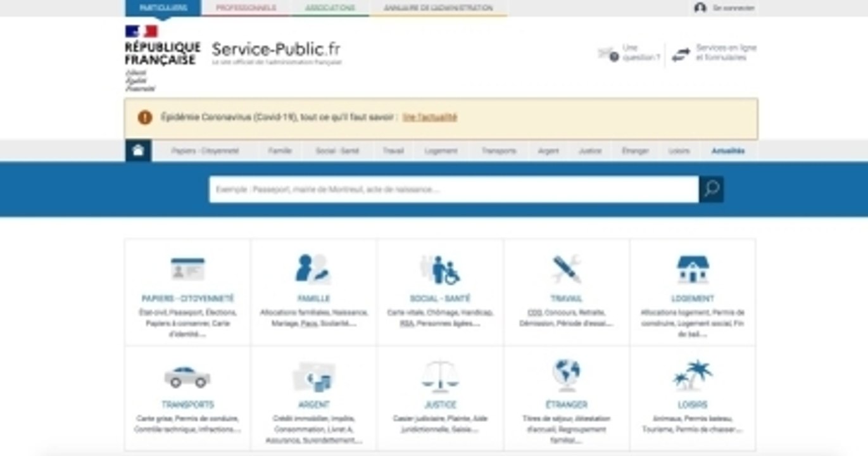Open Social - Santé in navigation bar
The height and width of the screenshot is (456, 868).
[337, 151]
